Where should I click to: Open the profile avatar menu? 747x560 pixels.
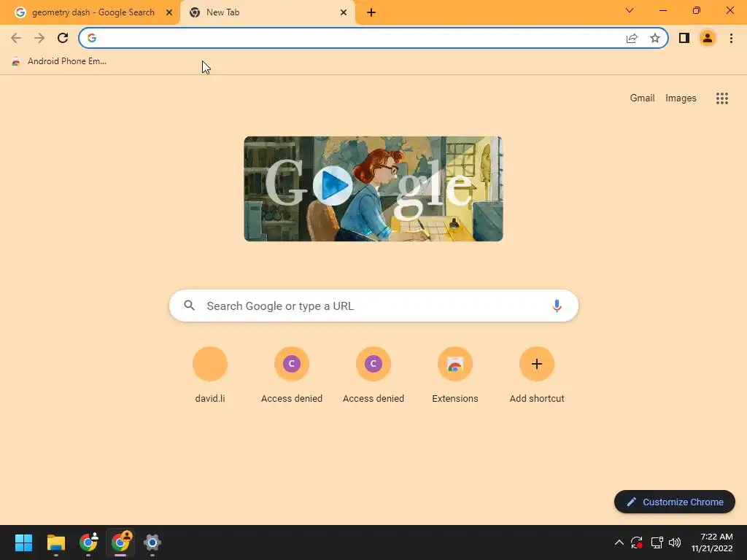(708, 38)
